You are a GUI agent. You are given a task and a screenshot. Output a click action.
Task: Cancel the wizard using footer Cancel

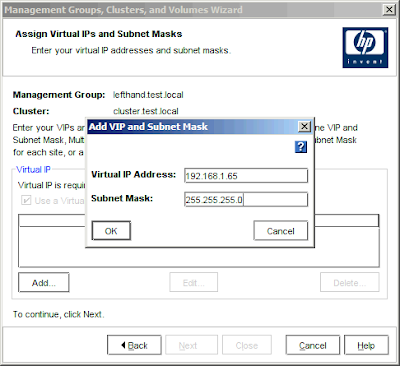tap(313, 345)
